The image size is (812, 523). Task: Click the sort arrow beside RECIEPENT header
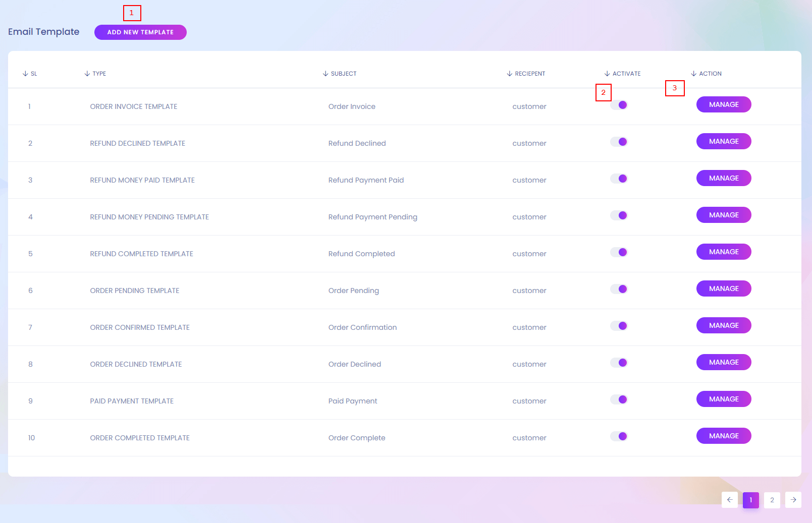point(510,74)
